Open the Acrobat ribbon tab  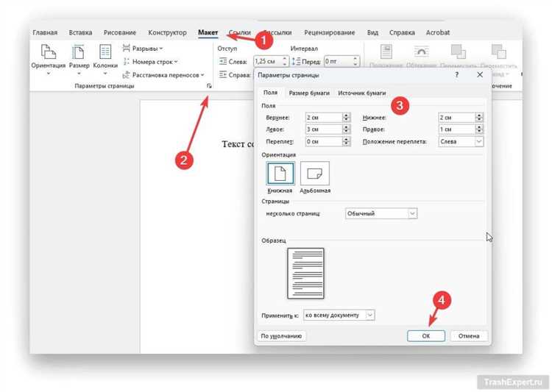click(x=438, y=32)
